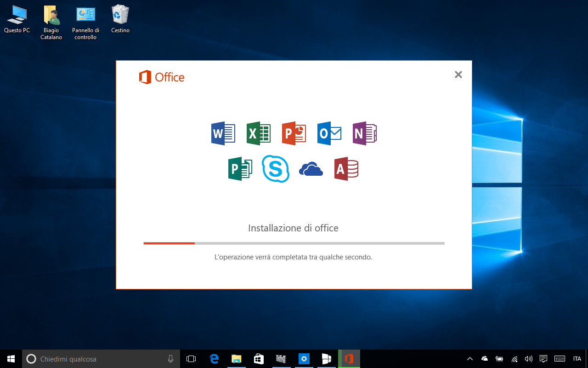The image size is (588, 368).
Task: Select the Biagio Catalano user folder icon
Action: (x=51, y=23)
